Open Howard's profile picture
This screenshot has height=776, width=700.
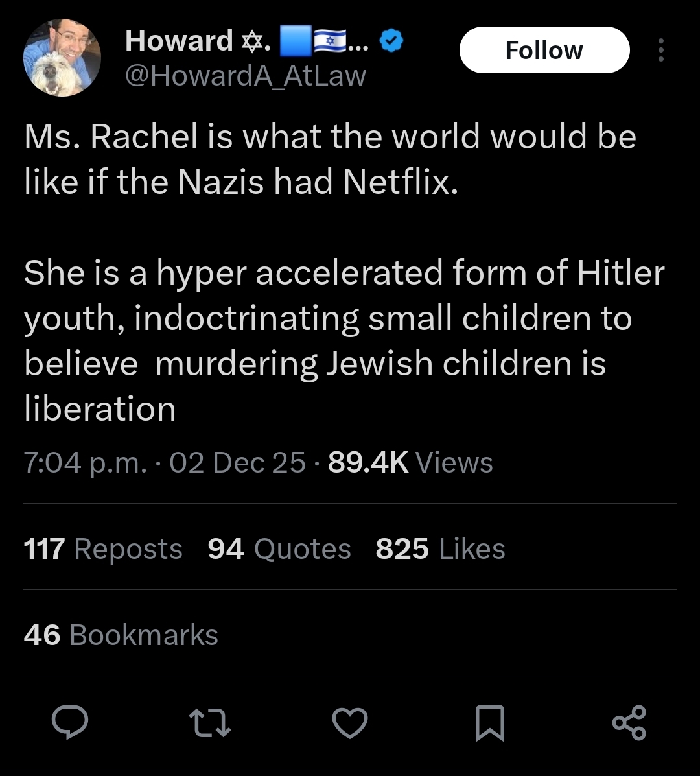point(62,58)
